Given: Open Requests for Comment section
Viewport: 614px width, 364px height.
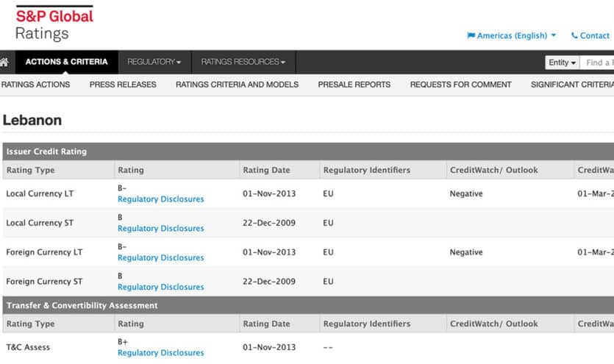Looking at the screenshot, I should pos(460,85).
